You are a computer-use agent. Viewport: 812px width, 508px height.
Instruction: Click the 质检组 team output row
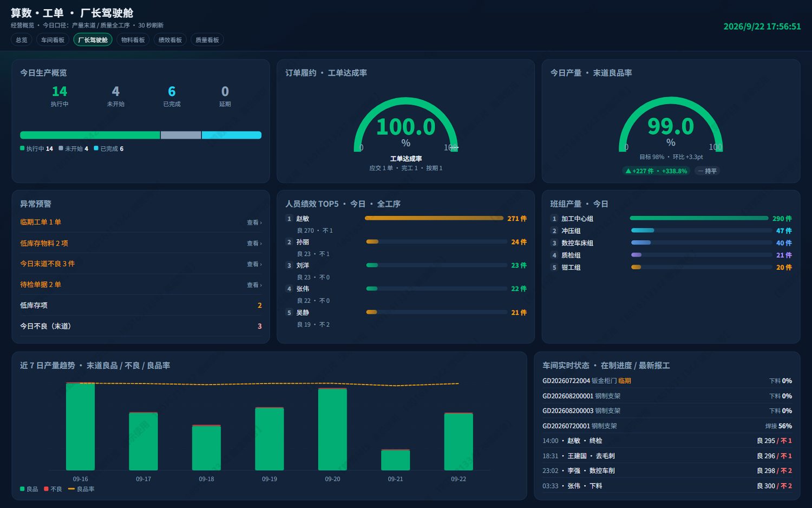(x=671, y=255)
